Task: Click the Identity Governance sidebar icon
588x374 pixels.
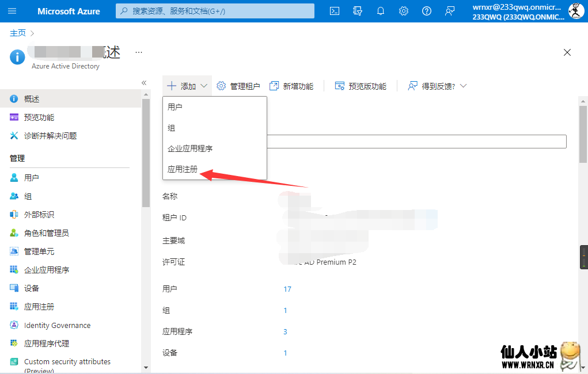Action: click(14, 325)
